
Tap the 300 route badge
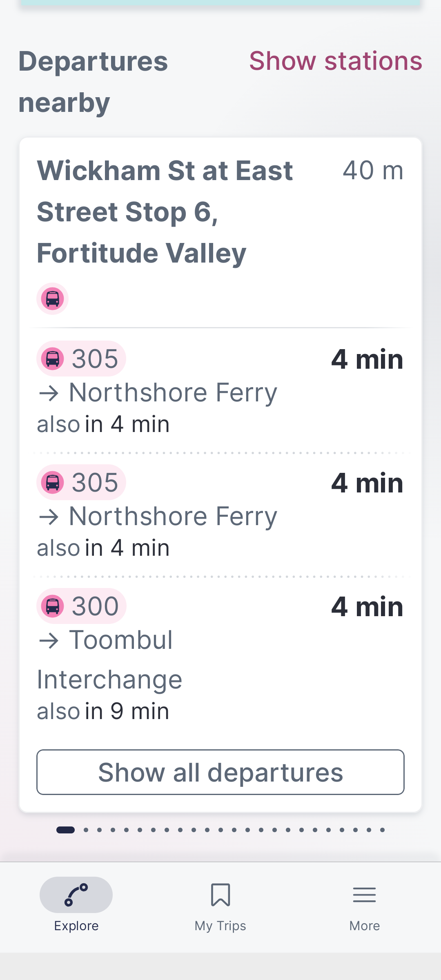(x=82, y=606)
